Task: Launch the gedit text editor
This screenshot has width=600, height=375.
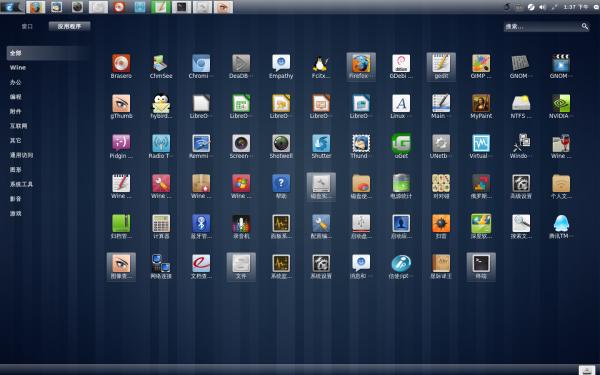Action: pos(441,67)
